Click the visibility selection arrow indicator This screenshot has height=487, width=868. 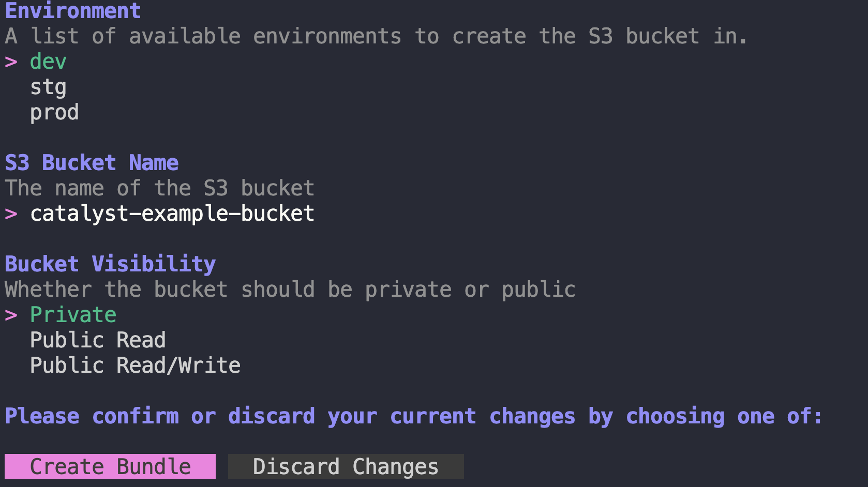click(x=10, y=314)
